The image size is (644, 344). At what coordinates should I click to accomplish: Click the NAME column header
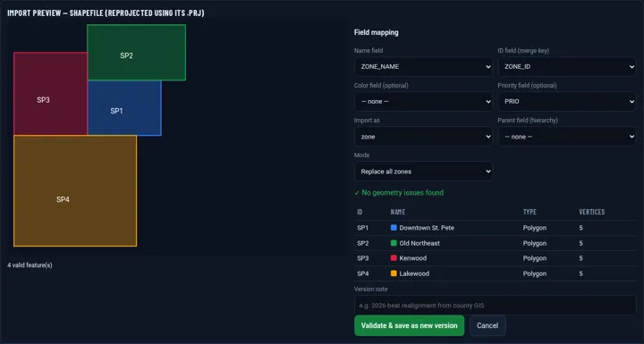[397, 212]
